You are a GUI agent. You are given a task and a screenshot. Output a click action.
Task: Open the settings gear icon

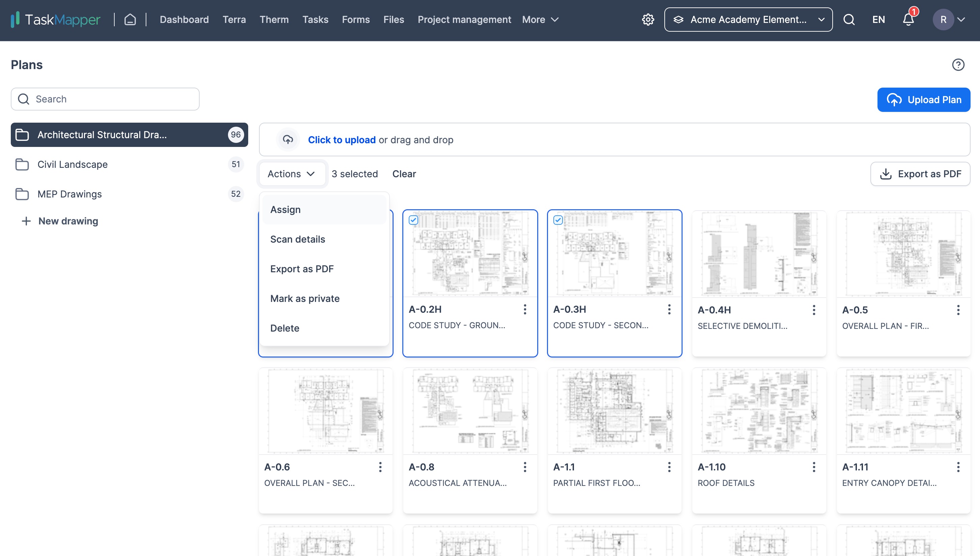pos(648,20)
